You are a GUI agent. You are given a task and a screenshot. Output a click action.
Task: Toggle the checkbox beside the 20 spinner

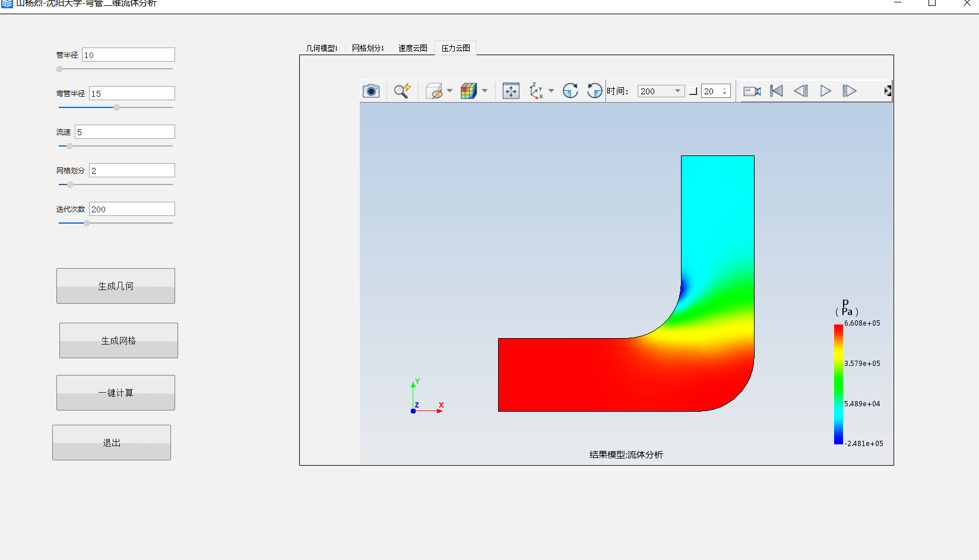pos(693,91)
